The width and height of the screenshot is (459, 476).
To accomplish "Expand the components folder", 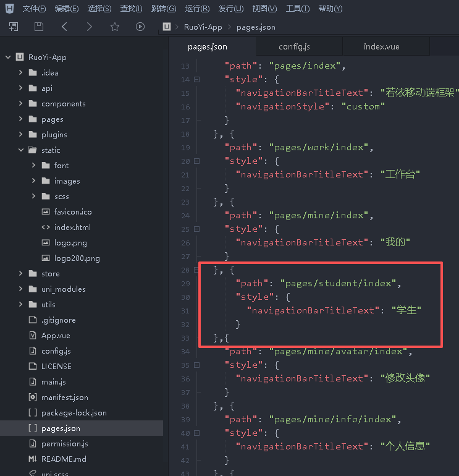I will tap(20, 104).
